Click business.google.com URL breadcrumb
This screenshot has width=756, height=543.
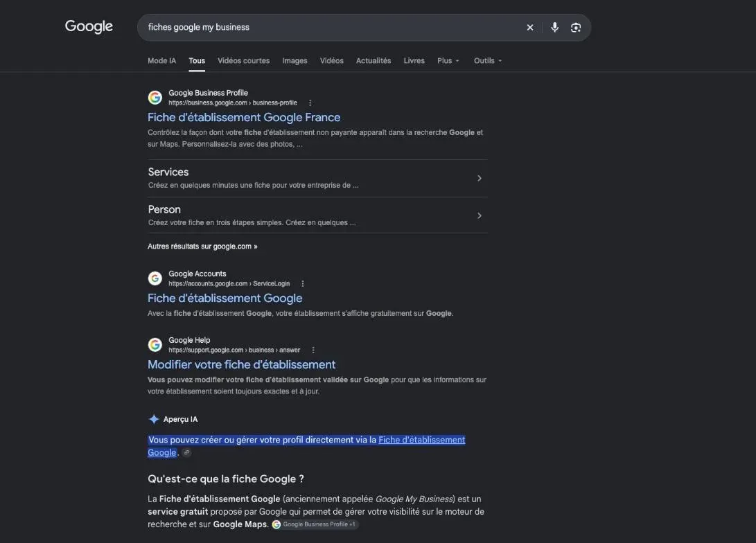coord(233,103)
